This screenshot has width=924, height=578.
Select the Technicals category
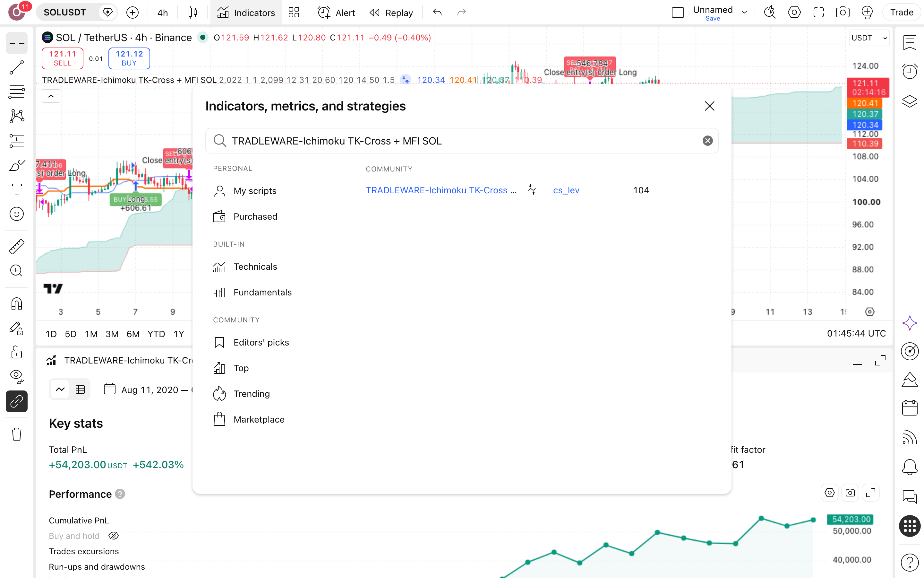[245, 267]
